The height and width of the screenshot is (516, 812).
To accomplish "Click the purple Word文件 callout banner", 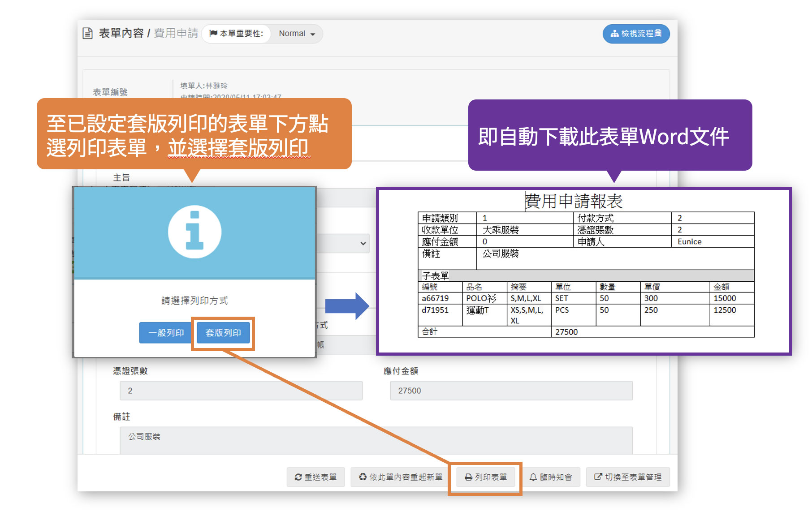I will pyautogui.click(x=609, y=136).
